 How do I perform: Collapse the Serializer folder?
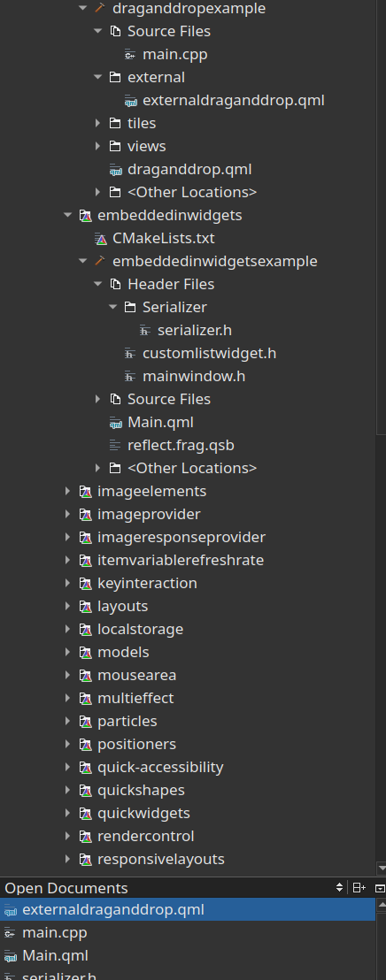[x=112, y=307]
